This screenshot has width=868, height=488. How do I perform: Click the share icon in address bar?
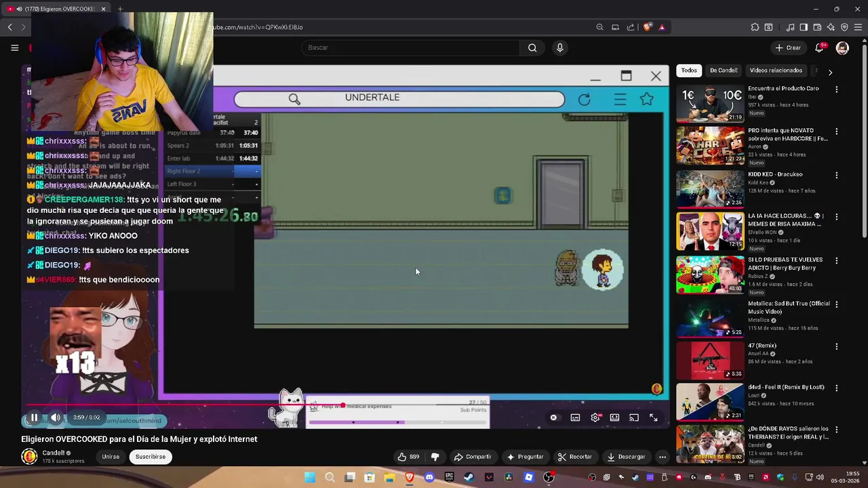tap(631, 27)
